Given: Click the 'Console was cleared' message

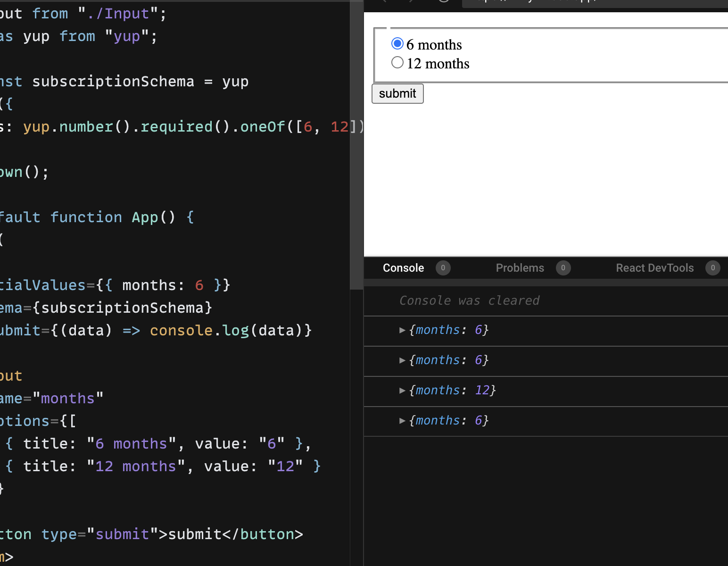Looking at the screenshot, I should coord(469,300).
